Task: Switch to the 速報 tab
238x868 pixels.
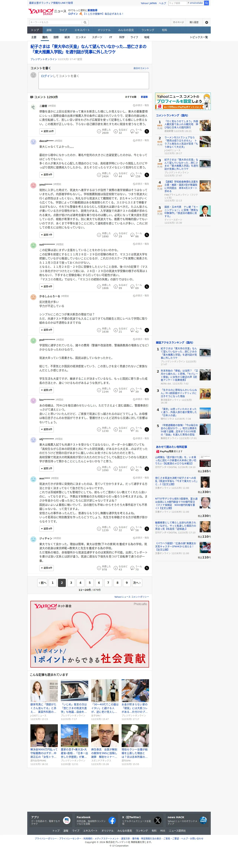Action: coord(49,30)
